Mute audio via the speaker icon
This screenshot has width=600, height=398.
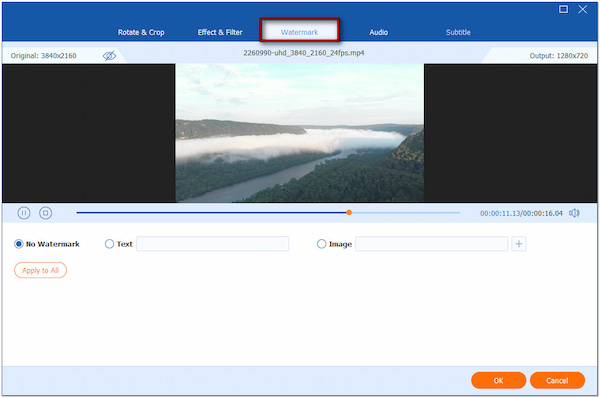574,213
